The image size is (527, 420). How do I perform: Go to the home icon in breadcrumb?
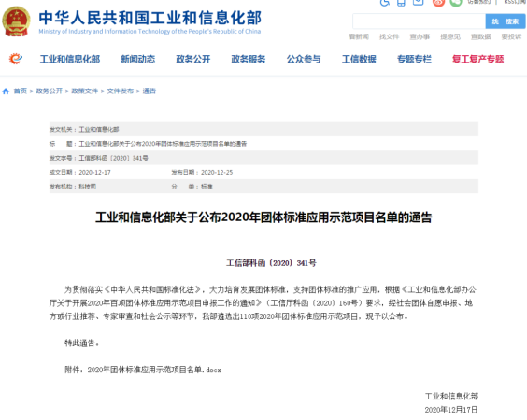[x=6, y=91]
